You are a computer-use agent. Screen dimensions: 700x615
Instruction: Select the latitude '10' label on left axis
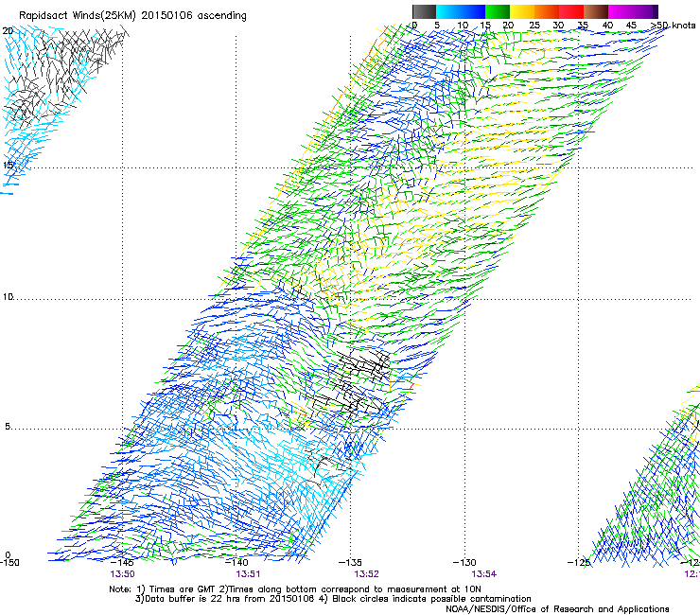tap(8, 296)
